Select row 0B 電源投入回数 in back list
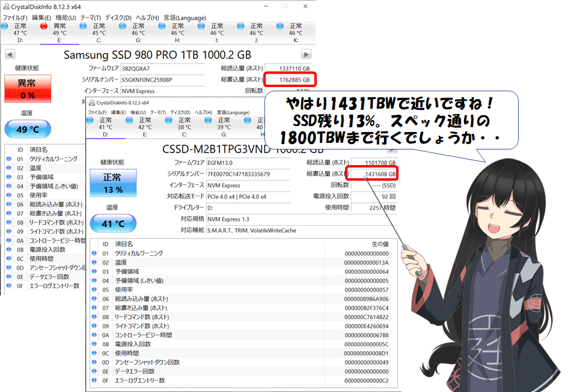 tap(45, 250)
